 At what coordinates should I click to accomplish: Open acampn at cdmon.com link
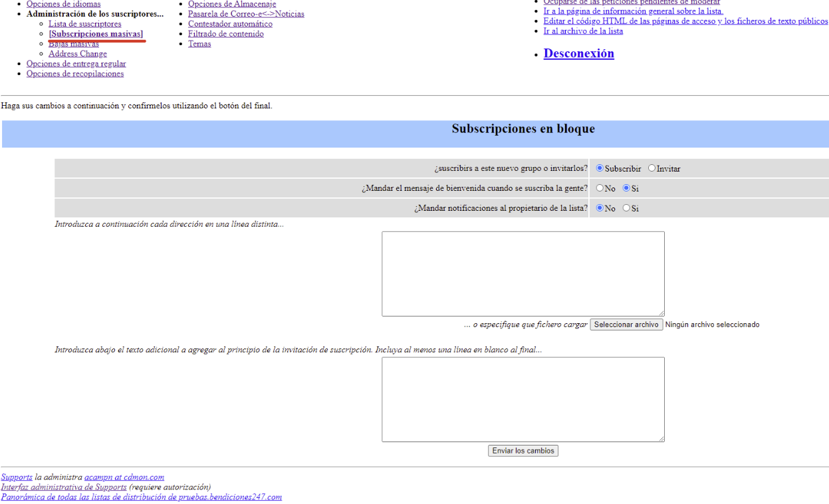(124, 477)
